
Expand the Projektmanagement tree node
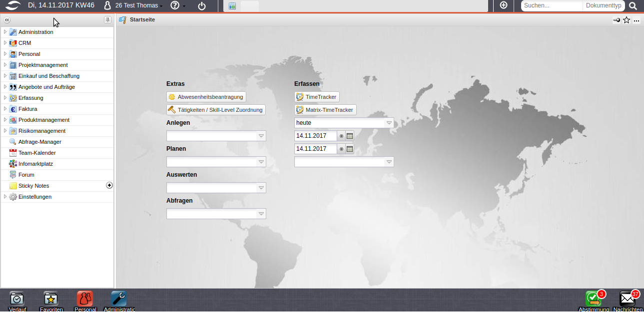[5, 65]
